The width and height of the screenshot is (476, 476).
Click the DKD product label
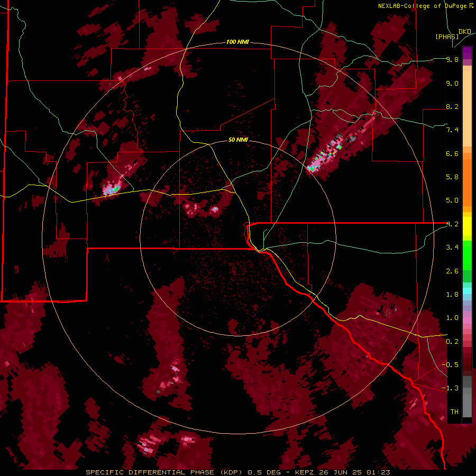pyautogui.click(x=464, y=32)
